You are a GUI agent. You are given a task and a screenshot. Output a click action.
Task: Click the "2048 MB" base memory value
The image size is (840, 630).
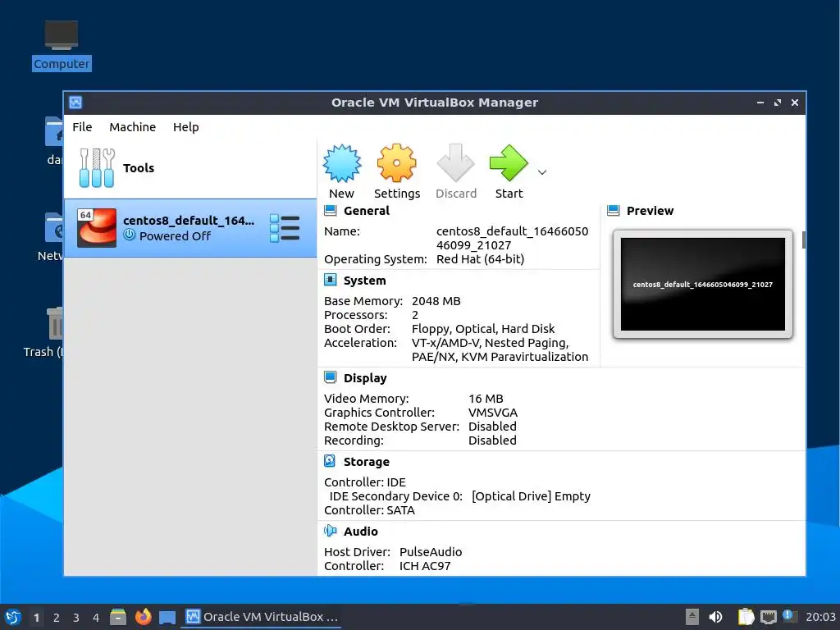point(436,301)
